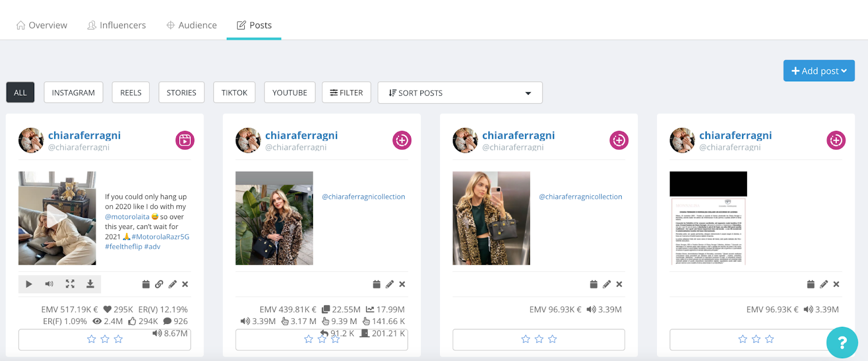
Task: Open the Filter options
Action: click(346, 93)
